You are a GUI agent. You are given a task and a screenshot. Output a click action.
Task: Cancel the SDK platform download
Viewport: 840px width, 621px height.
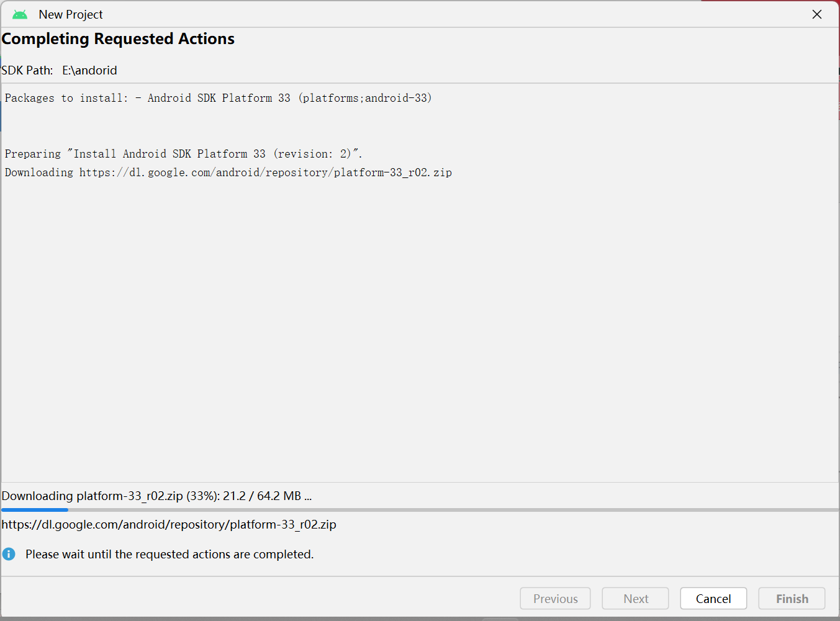(x=713, y=599)
